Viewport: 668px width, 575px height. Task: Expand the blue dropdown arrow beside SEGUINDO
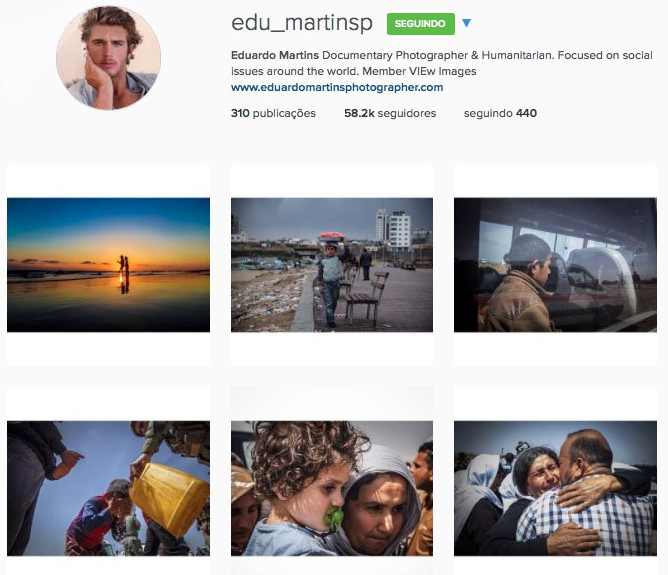[466, 23]
